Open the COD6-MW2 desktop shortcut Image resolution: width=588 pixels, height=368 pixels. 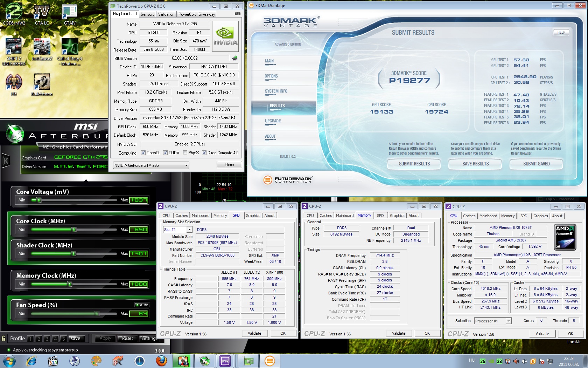tap(14, 14)
